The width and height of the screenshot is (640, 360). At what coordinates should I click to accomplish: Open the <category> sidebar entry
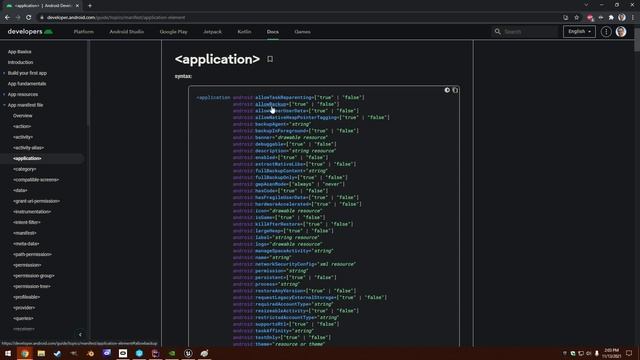click(24, 169)
